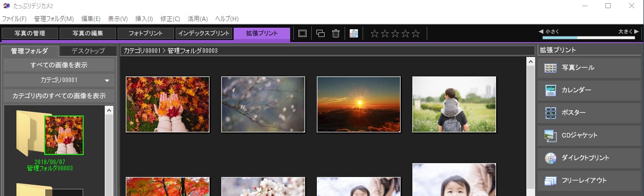Click the thumbnail area scroll-up arrow
Image resolution: width=644 pixels, height=196 pixels.
531,61
